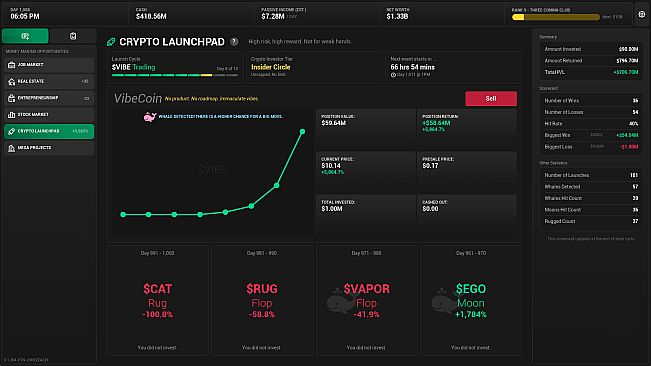The width and height of the screenshot is (651, 366).
Task: Click the VibeCoin coin title
Action: [x=138, y=98]
